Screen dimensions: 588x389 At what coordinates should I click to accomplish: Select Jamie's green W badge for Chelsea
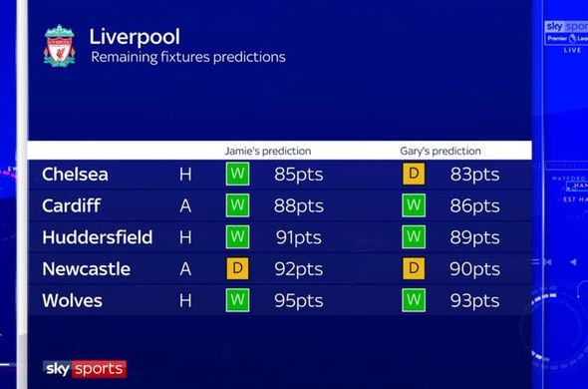point(237,174)
